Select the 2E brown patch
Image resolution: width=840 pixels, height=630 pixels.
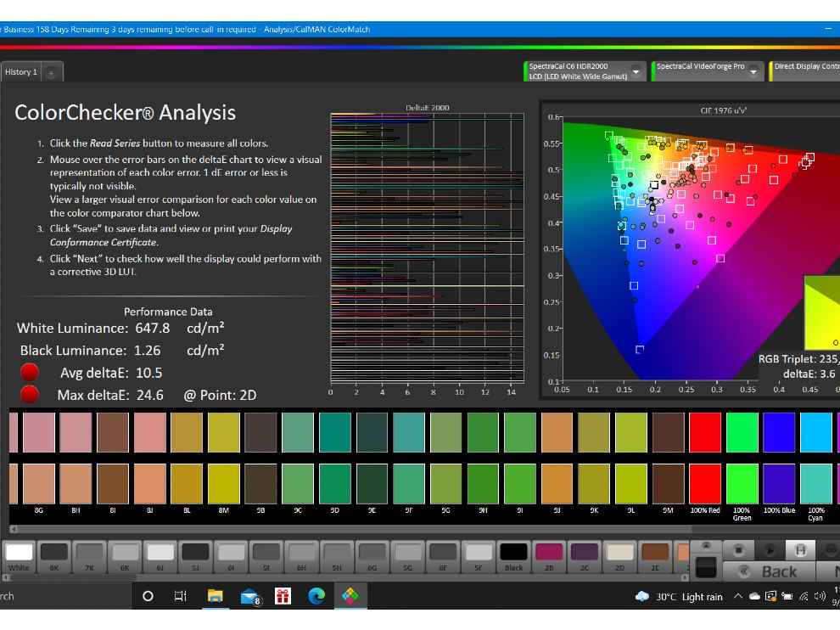[x=655, y=557]
